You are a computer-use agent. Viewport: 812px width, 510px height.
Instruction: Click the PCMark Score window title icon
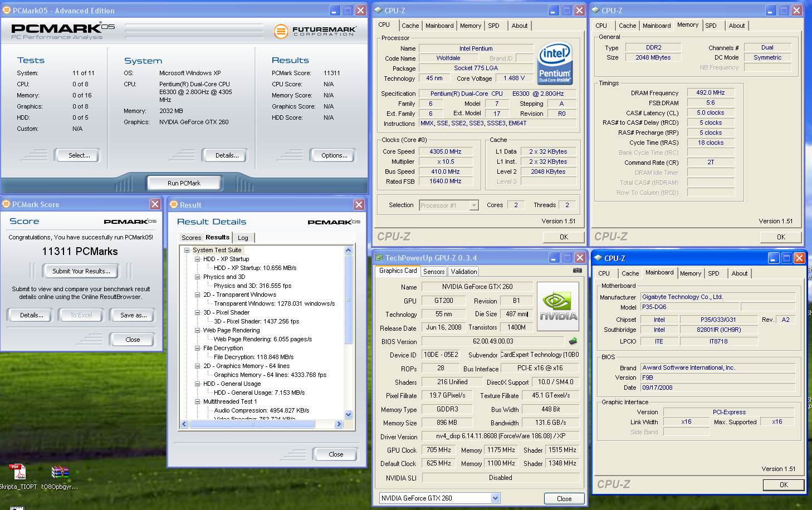tap(6, 204)
